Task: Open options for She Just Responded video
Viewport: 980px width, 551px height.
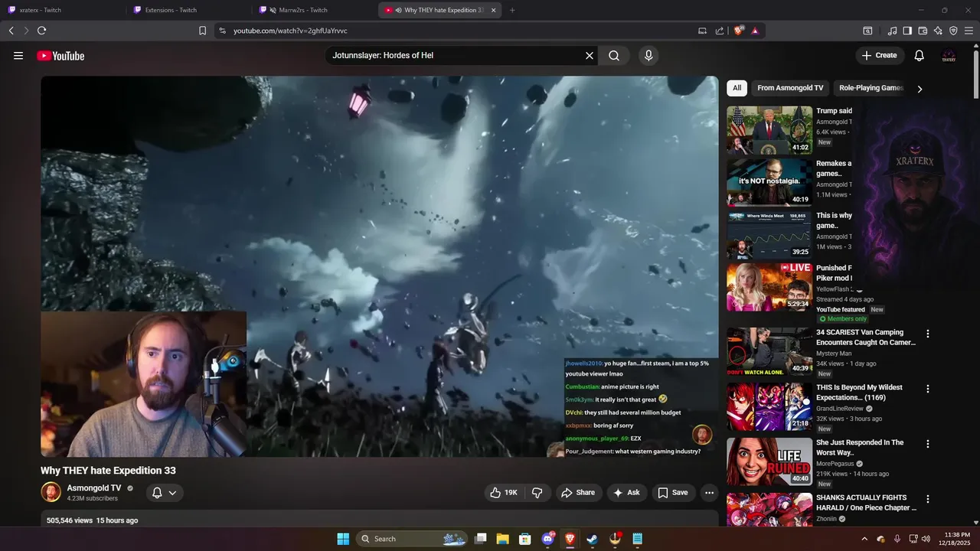Action: click(x=928, y=444)
